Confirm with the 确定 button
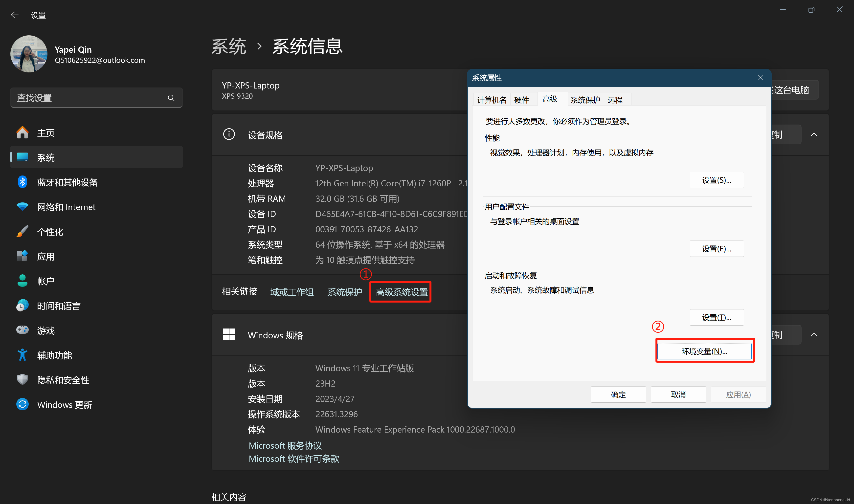Viewport: 854px width, 504px height. click(x=618, y=395)
